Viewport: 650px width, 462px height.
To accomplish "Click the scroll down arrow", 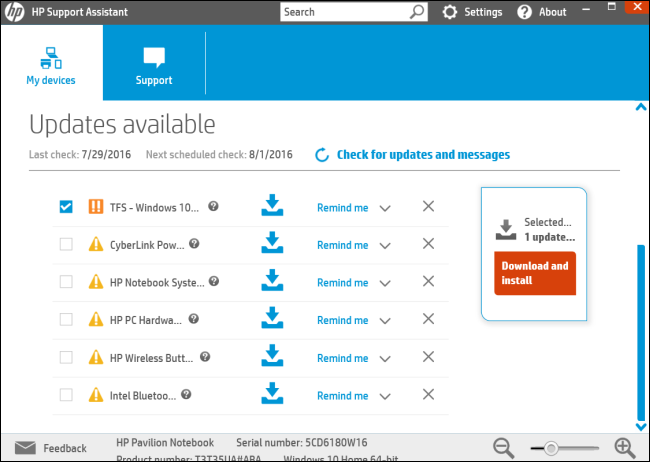I will tap(641, 426).
